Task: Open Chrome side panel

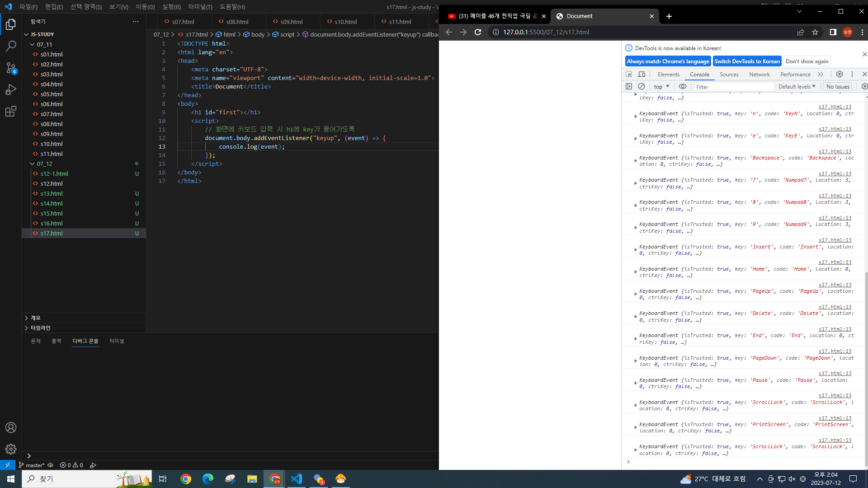Action: 833,32
